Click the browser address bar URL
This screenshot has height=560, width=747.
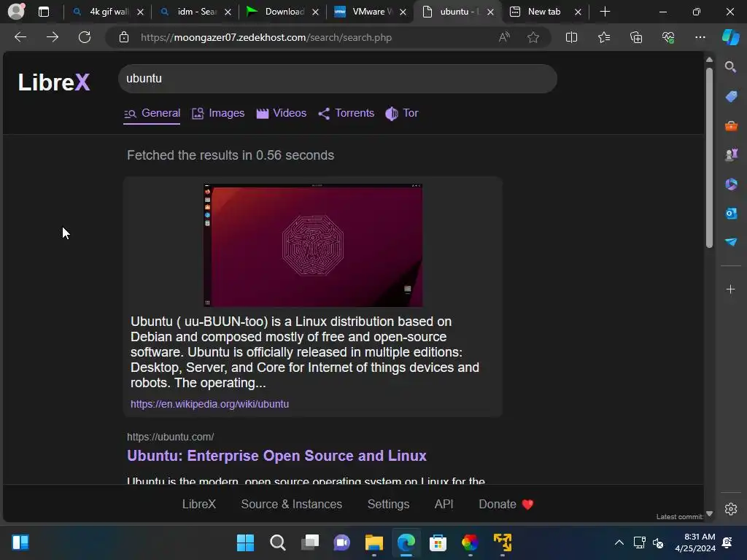pyautogui.click(x=266, y=37)
